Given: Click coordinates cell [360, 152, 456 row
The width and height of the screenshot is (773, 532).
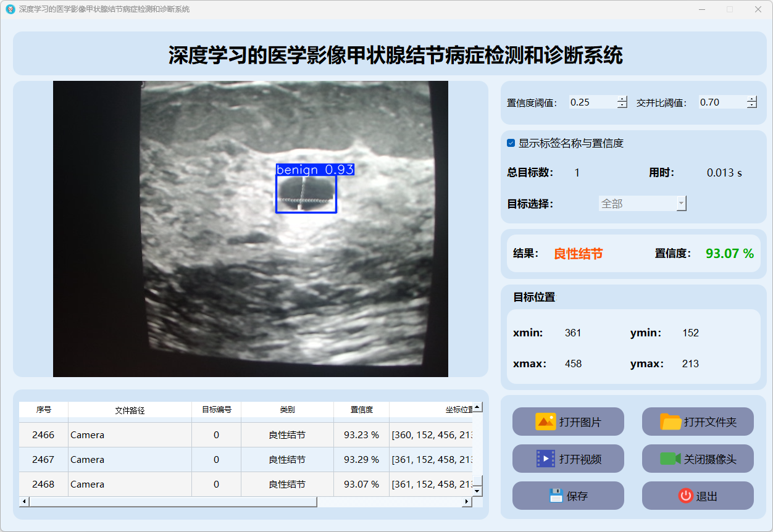Looking at the screenshot, I should coord(431,435).
